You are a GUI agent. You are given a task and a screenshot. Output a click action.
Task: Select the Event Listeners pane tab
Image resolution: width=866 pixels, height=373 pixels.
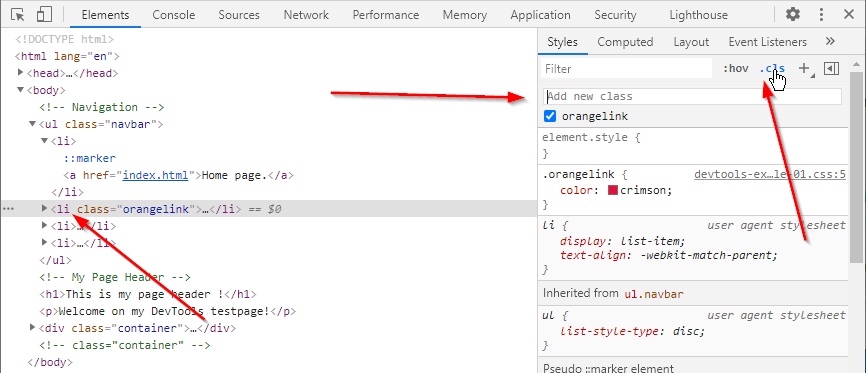coord(767,42)
